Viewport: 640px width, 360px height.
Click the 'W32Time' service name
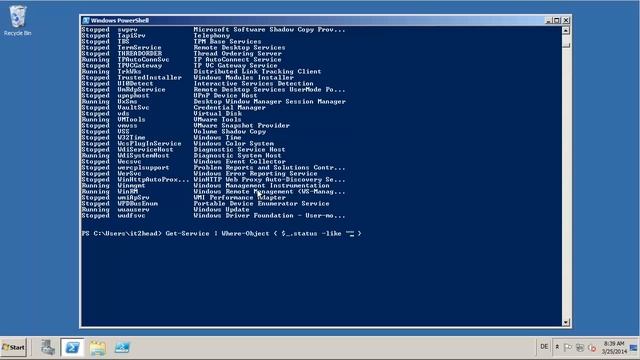[131, 138]
